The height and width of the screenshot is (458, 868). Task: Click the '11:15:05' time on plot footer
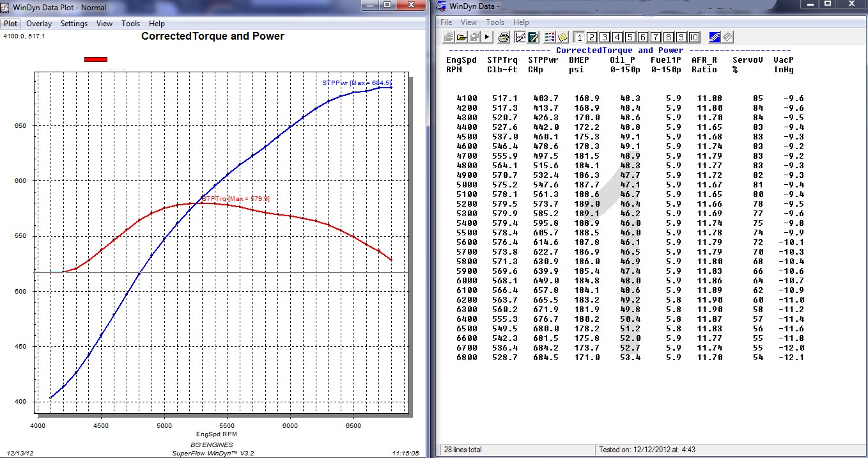405,452
